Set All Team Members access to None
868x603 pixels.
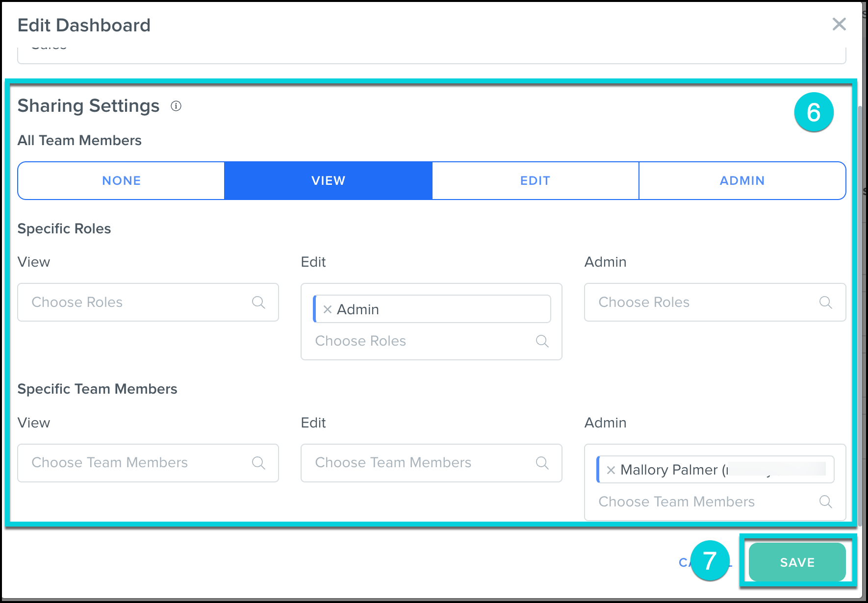click(x=121, y=181)
